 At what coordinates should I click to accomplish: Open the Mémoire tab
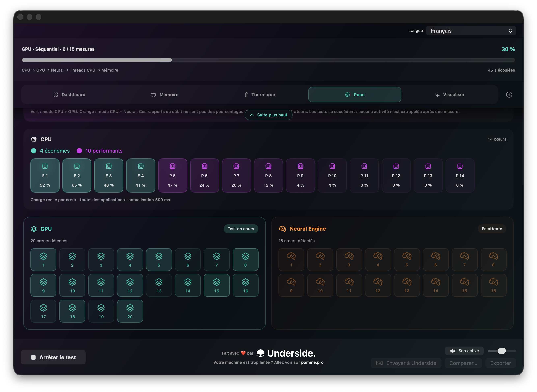(165, 95)
